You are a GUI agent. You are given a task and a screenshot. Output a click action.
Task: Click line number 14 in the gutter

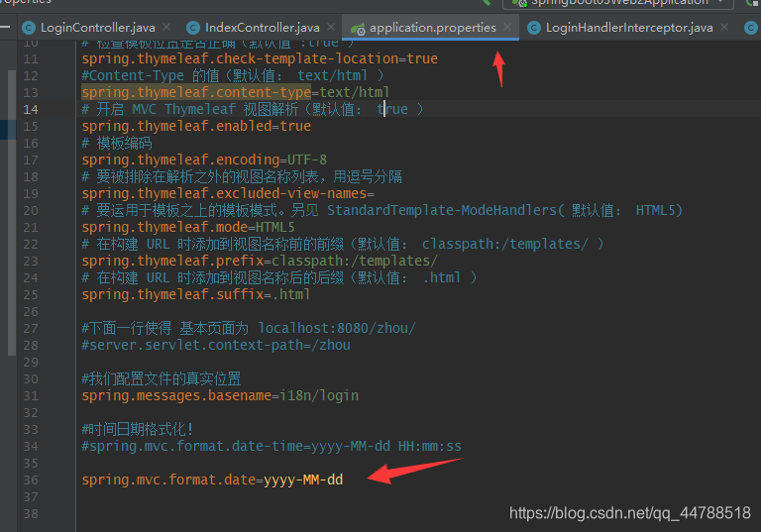(31, 110)
